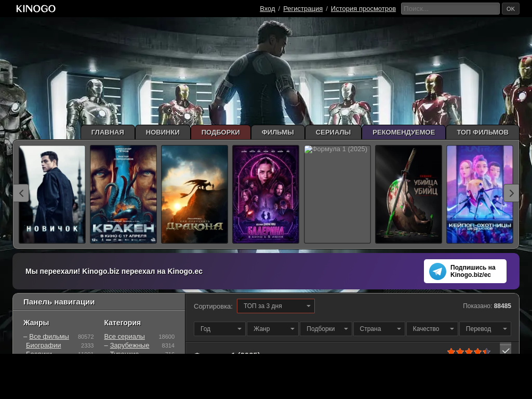This screenshot has height=399, width=532.
Task: Click the Вход login link
Action: click(268, 9)
